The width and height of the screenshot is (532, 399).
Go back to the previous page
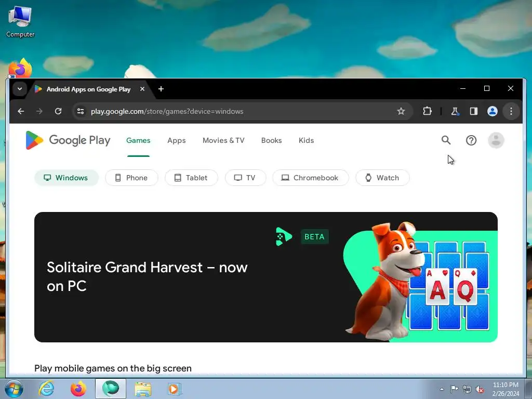[21, 111]
